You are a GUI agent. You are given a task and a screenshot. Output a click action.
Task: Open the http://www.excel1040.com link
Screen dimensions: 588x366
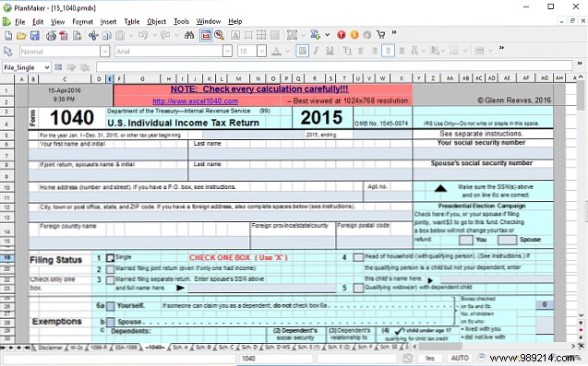[195, 101]
